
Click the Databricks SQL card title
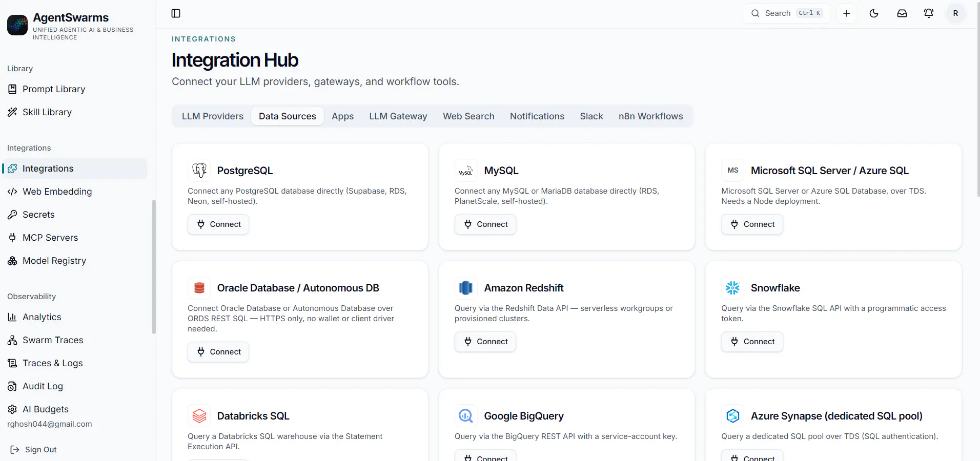[x=253, y=416]
